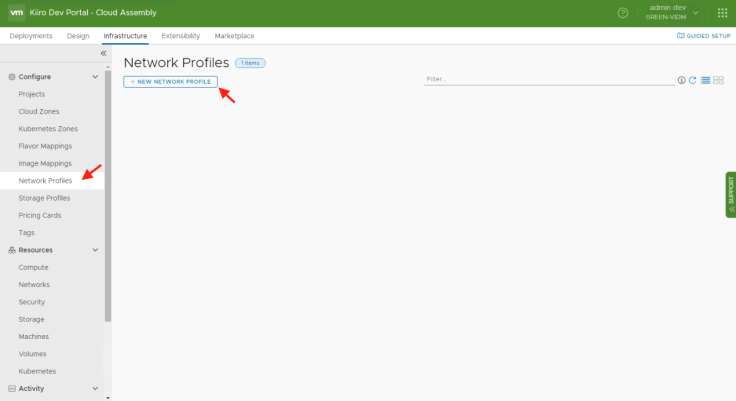Image resolution: width=736 pixels, height=401 pixels.
Task: Open the Extensibility tab
Action: coord(181,36)
